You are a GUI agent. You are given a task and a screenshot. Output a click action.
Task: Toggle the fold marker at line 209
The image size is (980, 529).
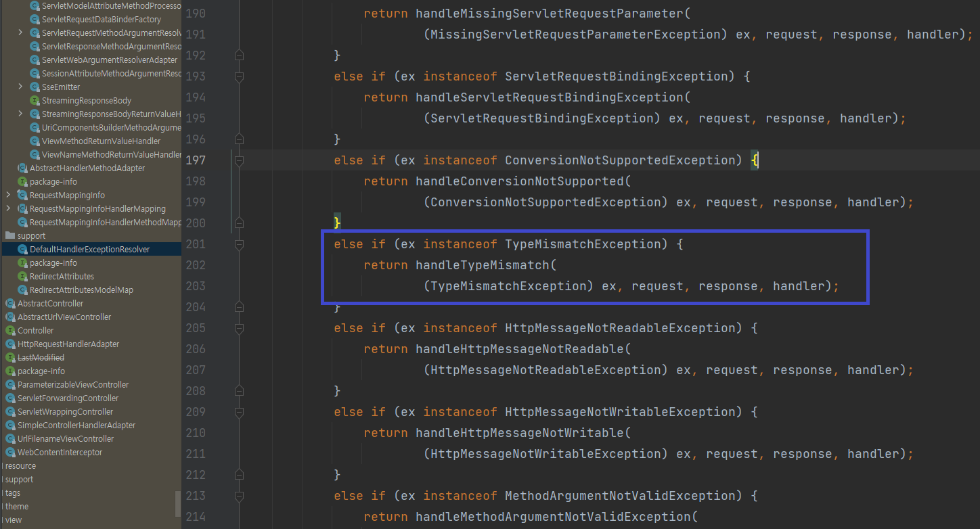click(x=238, y=412)
